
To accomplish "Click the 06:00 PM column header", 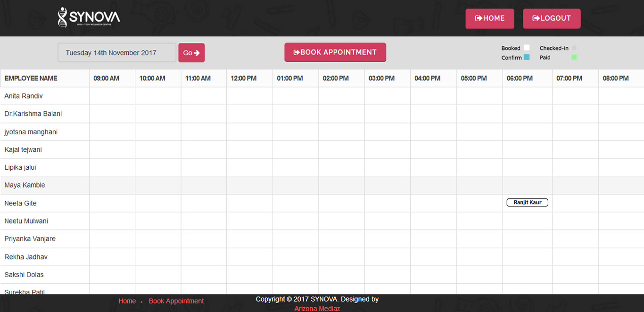I will [x=520, y=78].
